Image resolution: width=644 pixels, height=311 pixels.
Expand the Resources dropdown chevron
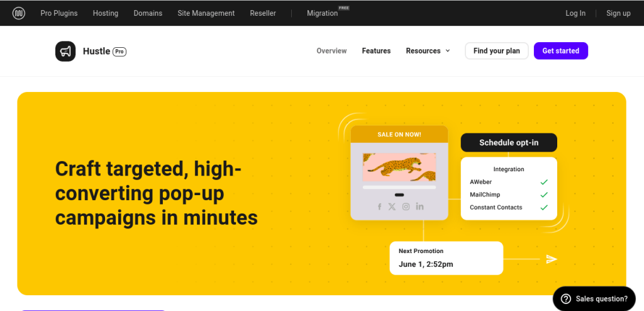(x=448, y=51)
